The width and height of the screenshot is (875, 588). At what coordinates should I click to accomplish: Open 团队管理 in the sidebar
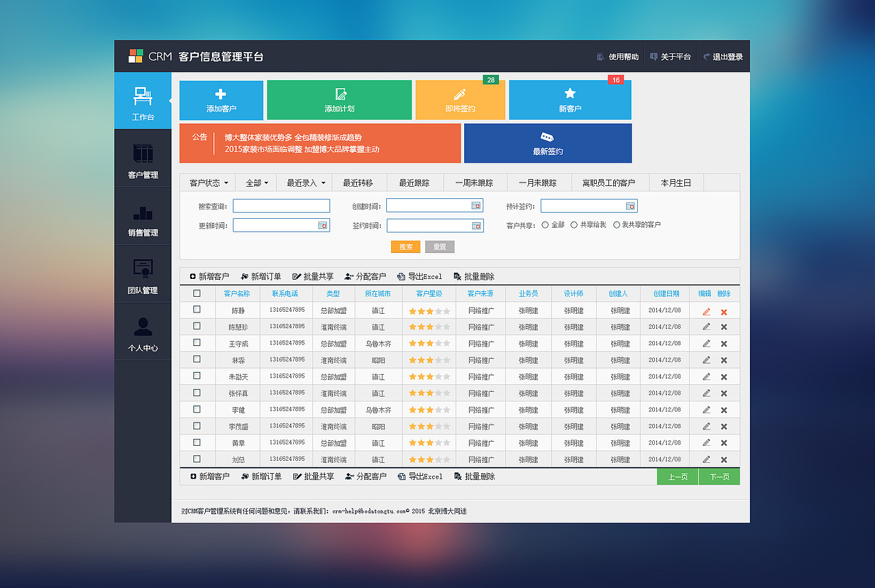pyautogui.click(x=143, y=274)
